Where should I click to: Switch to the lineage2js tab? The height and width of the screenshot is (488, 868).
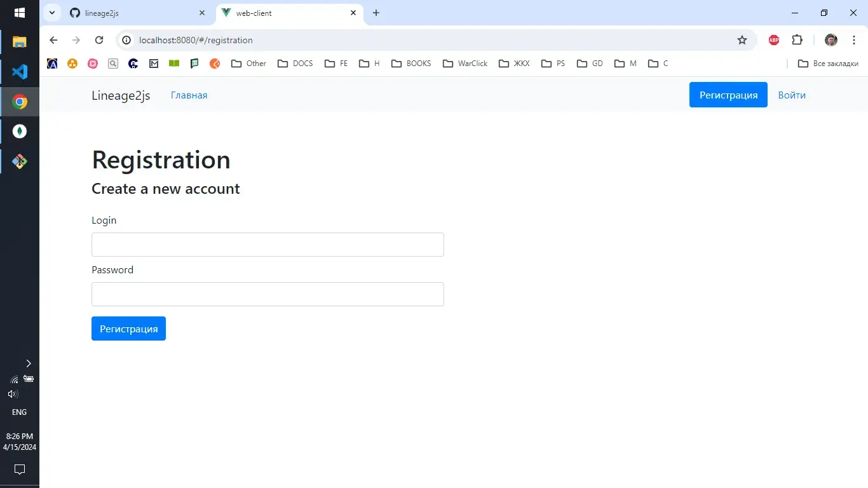click(137, 13)
